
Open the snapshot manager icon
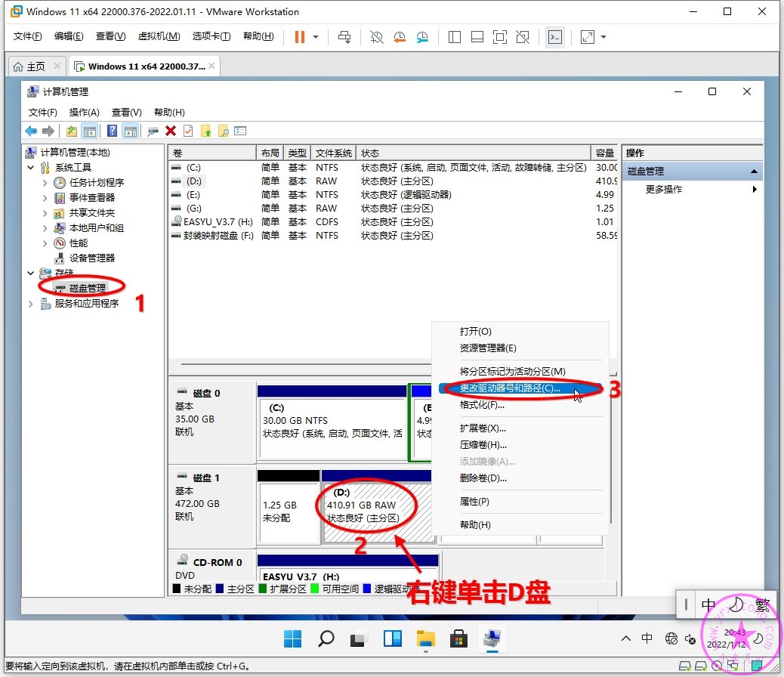(x=422, y=37)
